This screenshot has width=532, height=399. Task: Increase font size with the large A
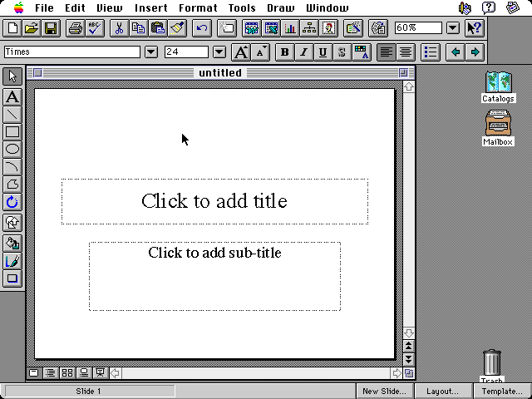(241, 52)
